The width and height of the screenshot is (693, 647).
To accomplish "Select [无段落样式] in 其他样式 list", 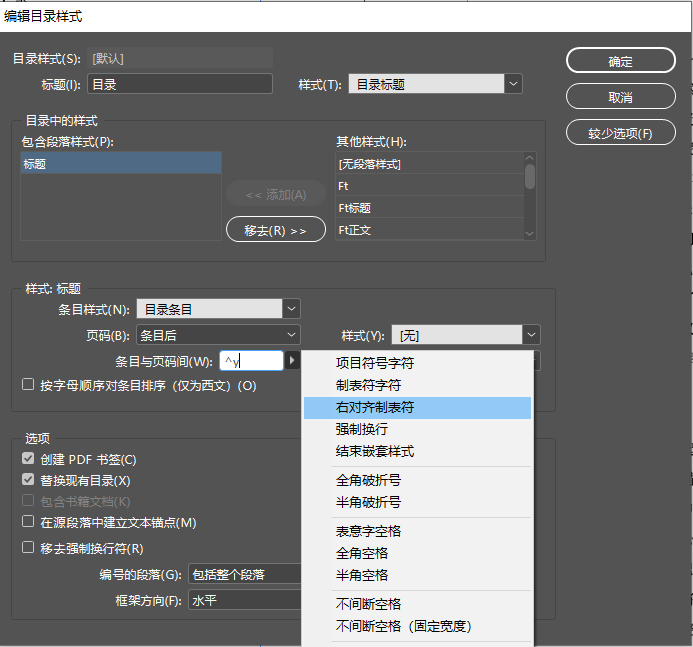I will (430, 164).
